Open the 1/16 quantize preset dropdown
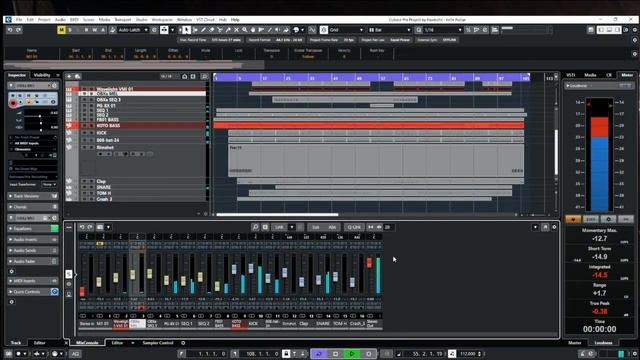This screenshot has height=360, width=640. pyautogui.click(x=442, y=30)
